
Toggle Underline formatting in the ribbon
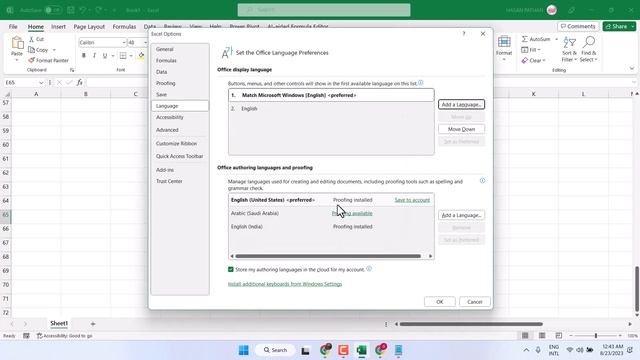pyautogui.click(x=104, y=56)
